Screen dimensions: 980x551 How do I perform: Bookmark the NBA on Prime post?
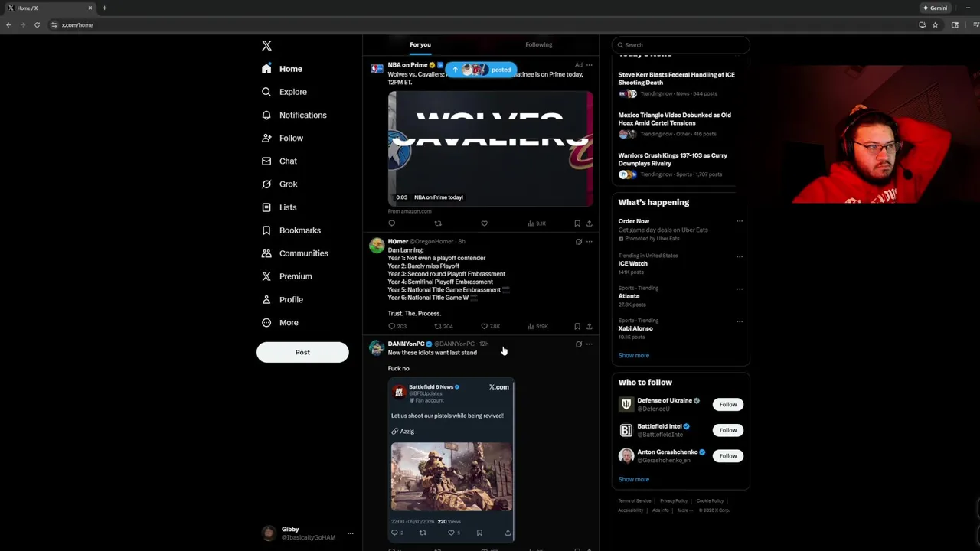pos(577,223)
